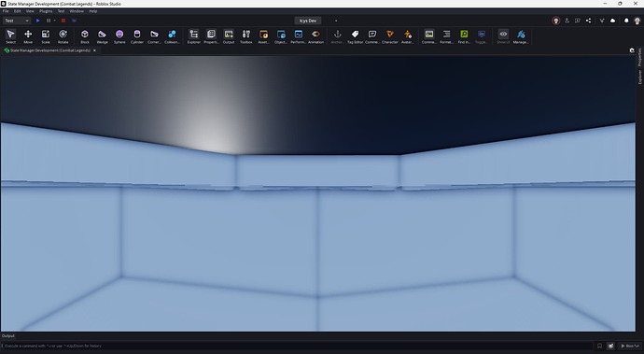The image size is (644, 354).
Task: Open the collaborator avatar icon
Action: [555, 21]
